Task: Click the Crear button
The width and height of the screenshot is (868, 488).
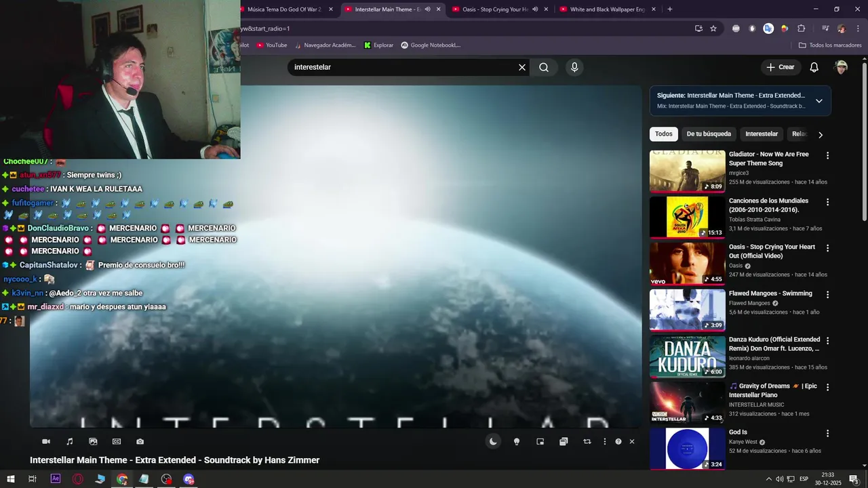Action: tap(780, 67)
